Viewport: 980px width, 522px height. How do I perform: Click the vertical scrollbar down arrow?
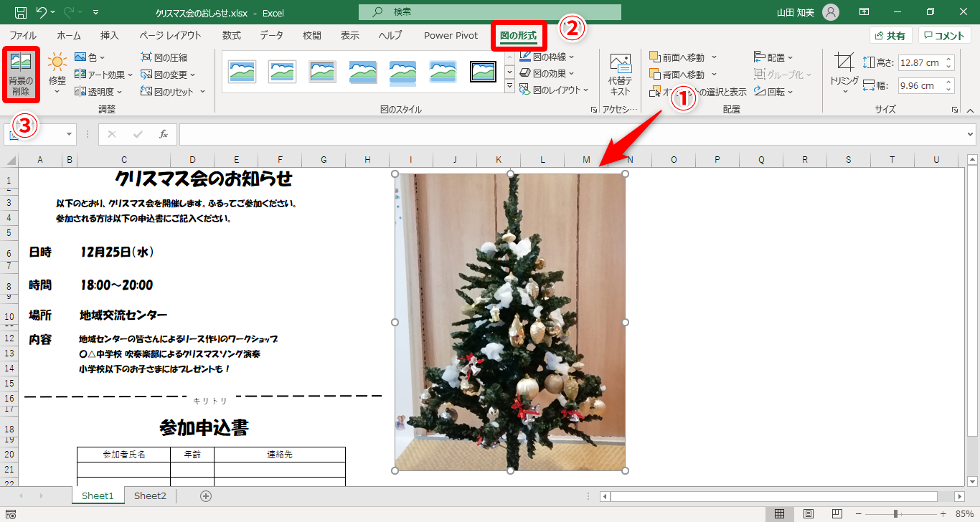tap(972, 482)
